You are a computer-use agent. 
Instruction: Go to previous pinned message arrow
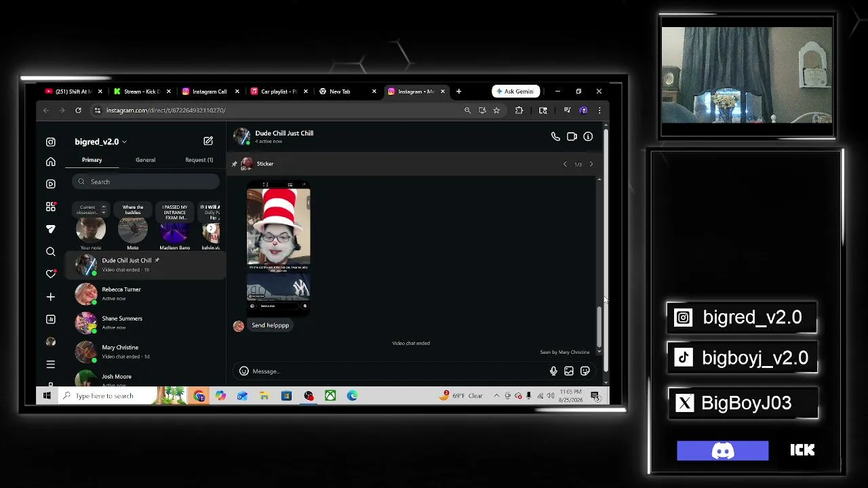tap(565, 164)
